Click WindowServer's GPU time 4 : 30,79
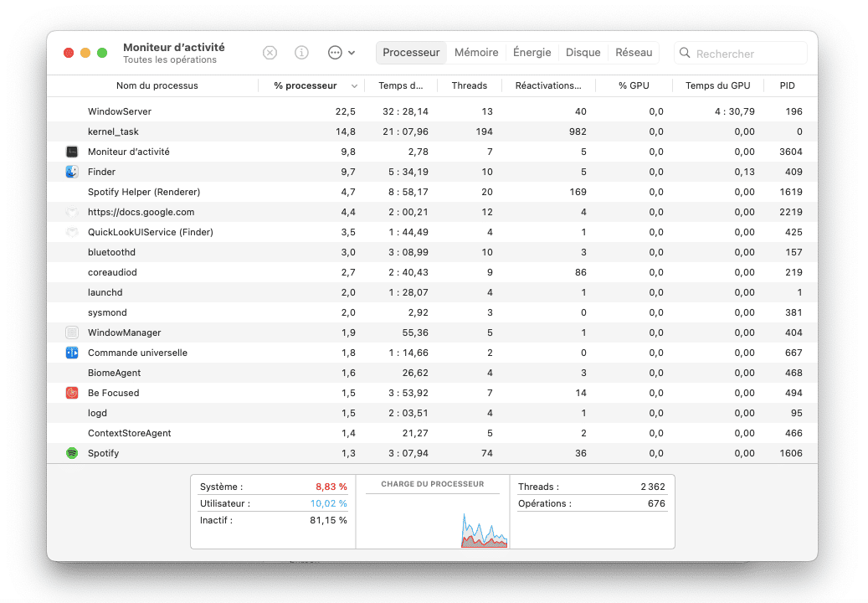The width and height of the screenshot is (868, 603). point(735,112)
